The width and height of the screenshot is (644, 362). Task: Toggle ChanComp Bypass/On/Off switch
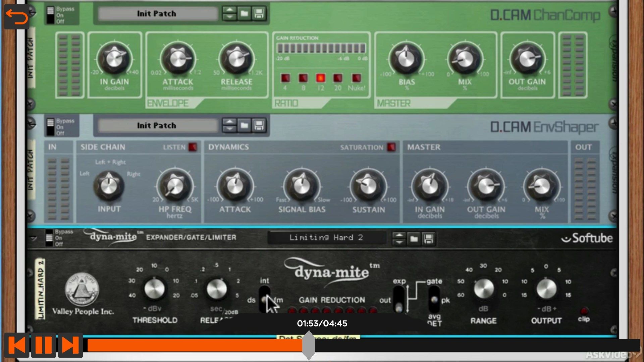coord(50,15)
